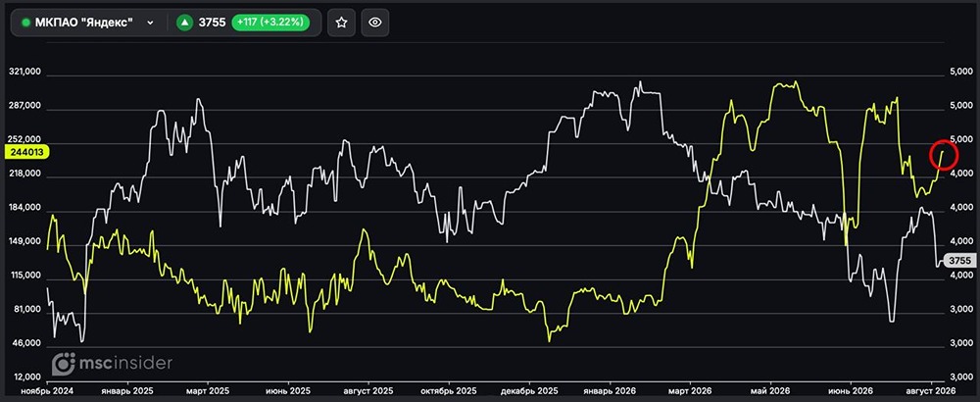
Task: Expand the МКПАО "Яндекс" ticker dropdown chevron
Action: [x=150, y=23]
